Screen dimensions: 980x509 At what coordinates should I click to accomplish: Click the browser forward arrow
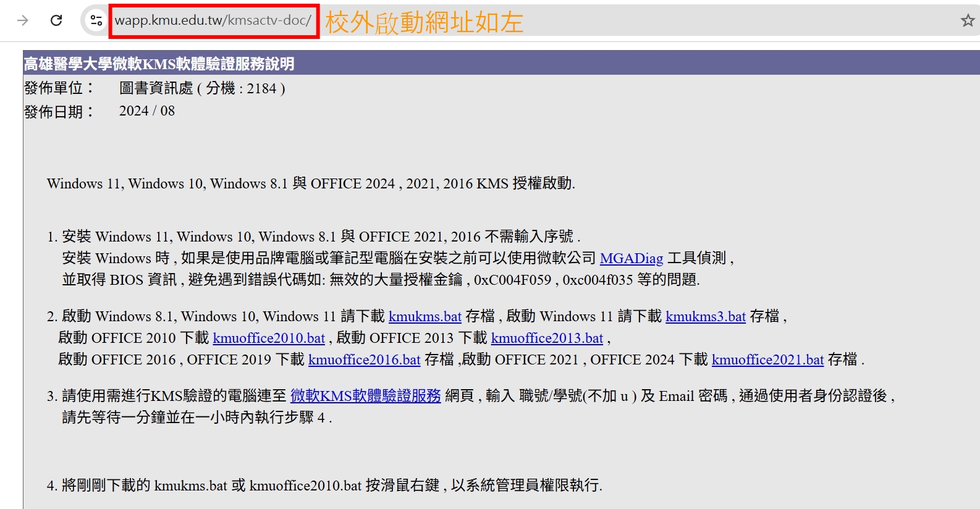23,20
